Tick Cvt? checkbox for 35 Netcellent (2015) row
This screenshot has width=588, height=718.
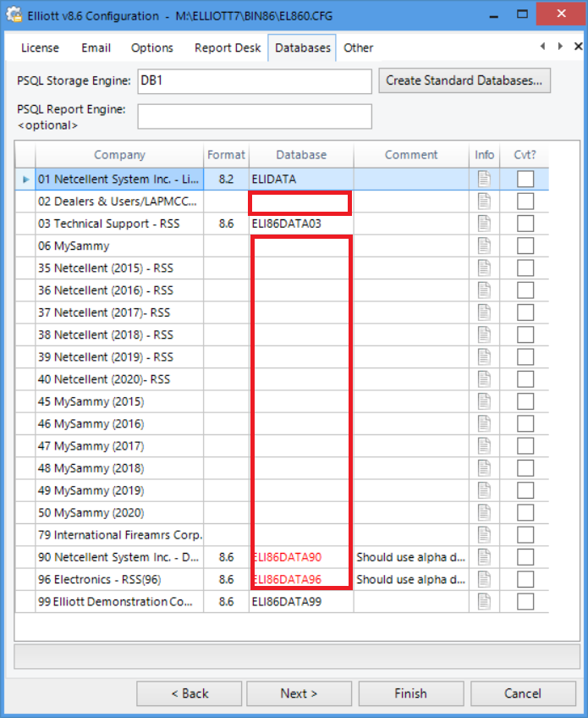pos(525,268)
